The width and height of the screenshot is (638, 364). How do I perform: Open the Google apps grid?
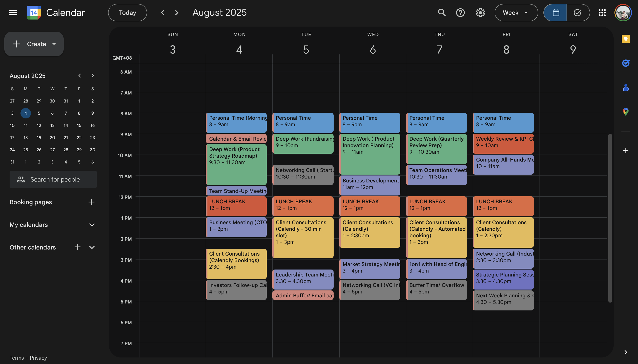coord(602,12)
